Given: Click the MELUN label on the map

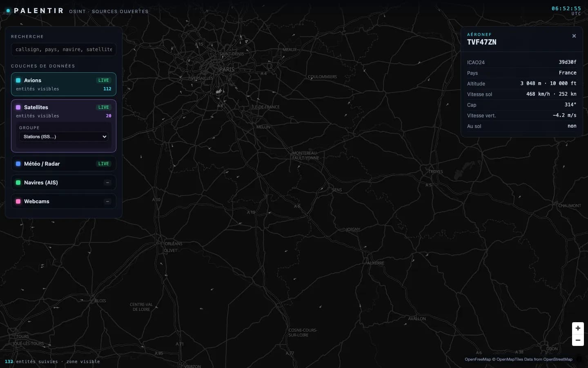Looking at the screenshot, I should click(x=263, y=127).
